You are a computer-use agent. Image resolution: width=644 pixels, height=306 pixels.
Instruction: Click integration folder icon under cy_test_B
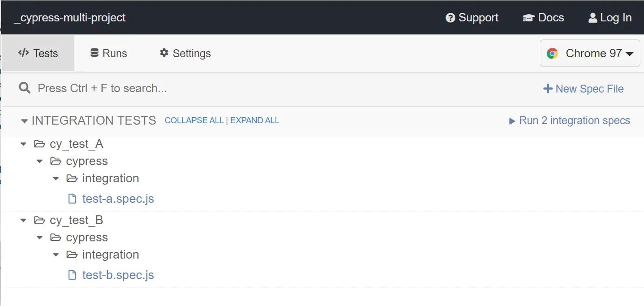(72, 255)
